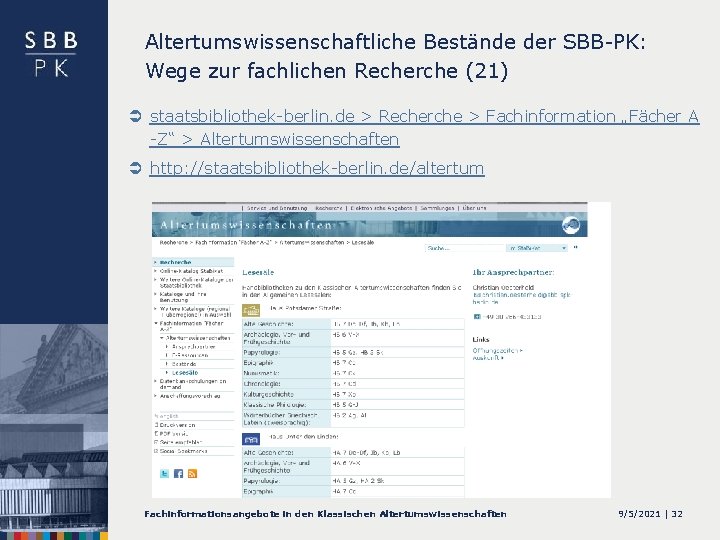This screenshot has height=540, width=720.
Task: Click the Altertumswissenschaften breadcrumb item
Action: (x=311, y=242)
